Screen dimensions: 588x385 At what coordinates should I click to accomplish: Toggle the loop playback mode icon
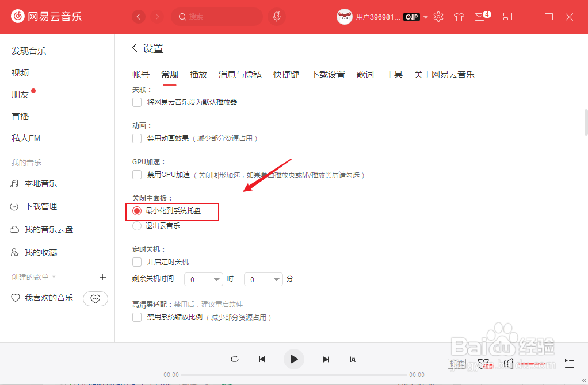[235, 359]
